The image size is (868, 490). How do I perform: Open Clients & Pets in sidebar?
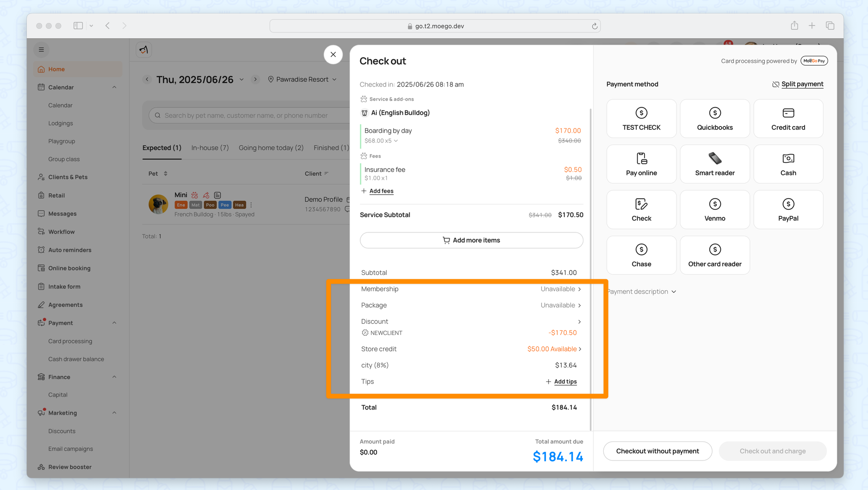(68, 177)
